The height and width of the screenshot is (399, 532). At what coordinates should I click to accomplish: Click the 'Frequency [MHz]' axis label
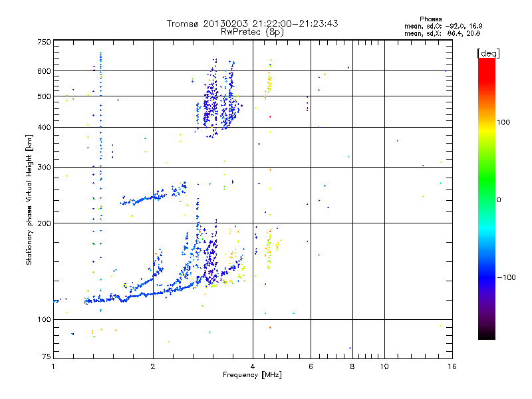click(252, 375)
